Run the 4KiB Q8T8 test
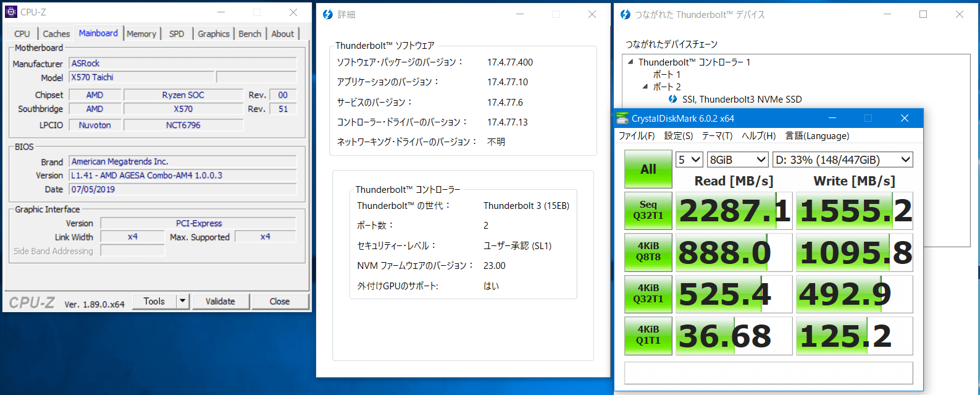Screen dimensions: 980x395 click(648, 252)
